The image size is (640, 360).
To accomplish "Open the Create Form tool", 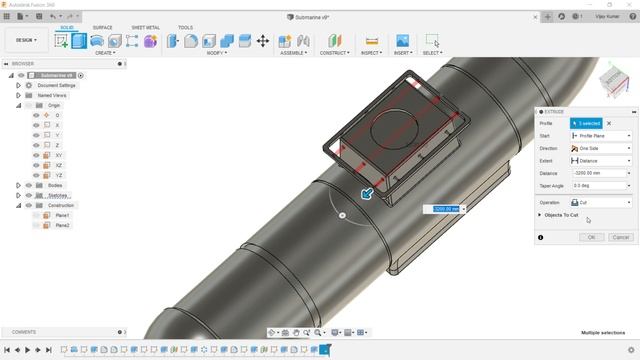I will (x=150, y=41).
